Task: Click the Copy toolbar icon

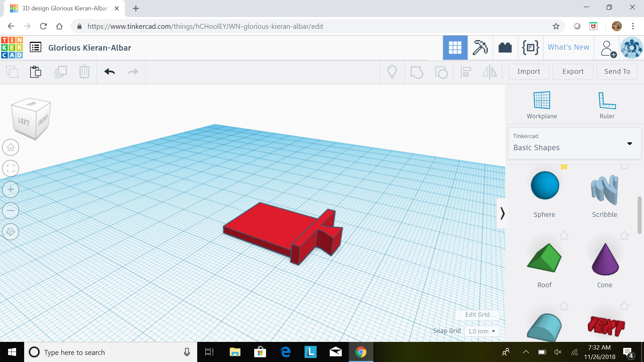Action: [12, 72]
